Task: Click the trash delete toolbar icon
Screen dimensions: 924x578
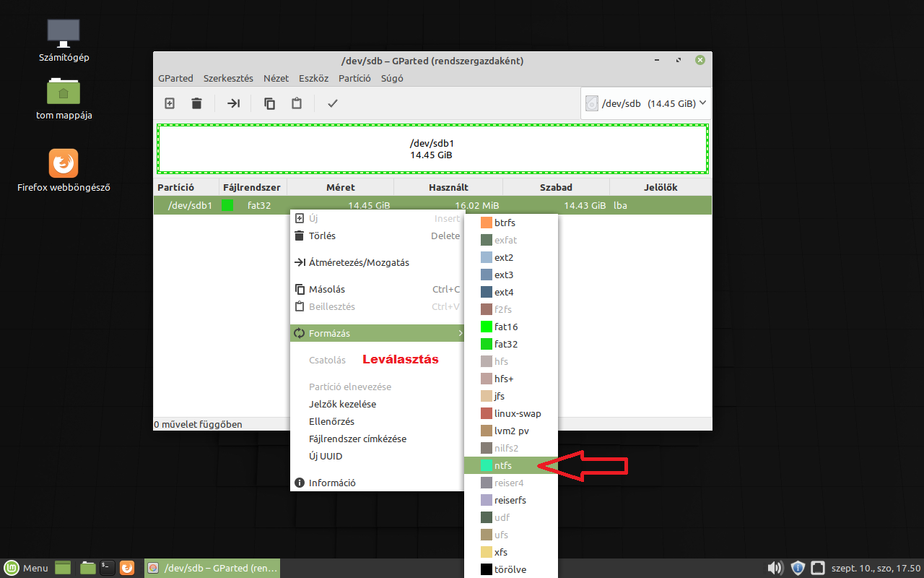Action: pos(196,103)
